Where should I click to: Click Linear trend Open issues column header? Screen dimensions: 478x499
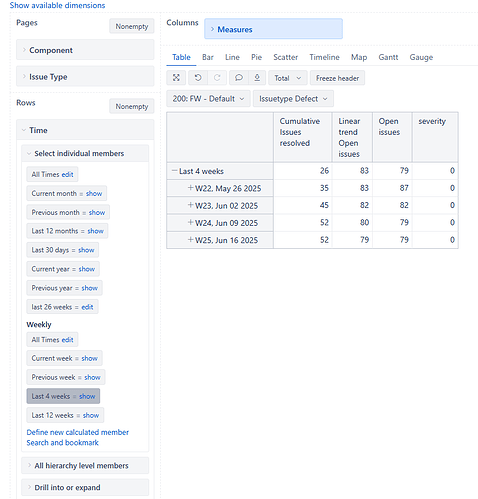[352, 137]
